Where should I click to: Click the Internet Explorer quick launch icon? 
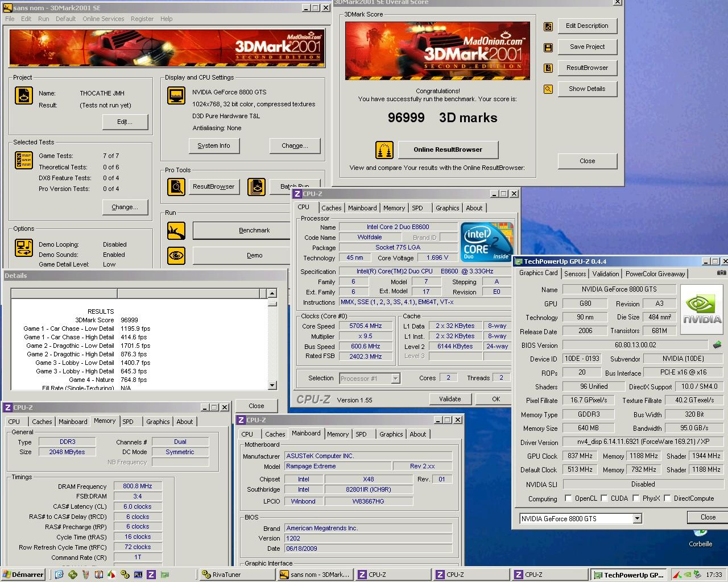[59, 575]
